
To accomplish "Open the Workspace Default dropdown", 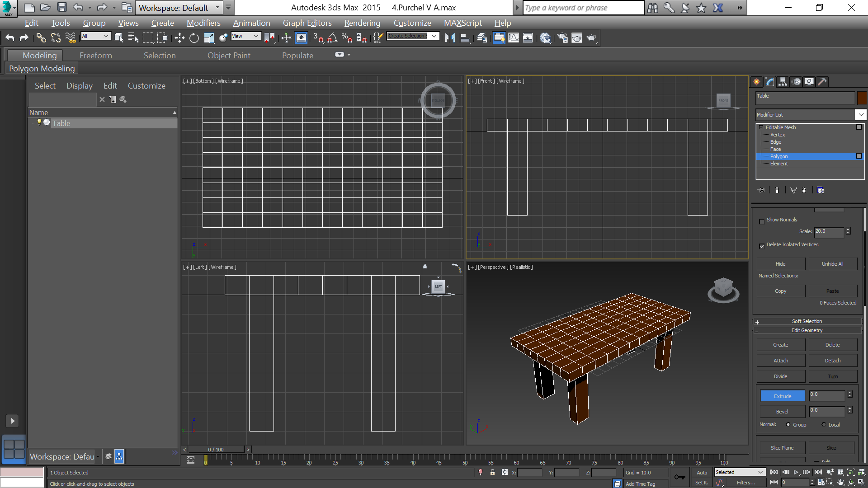I will 179,8.
